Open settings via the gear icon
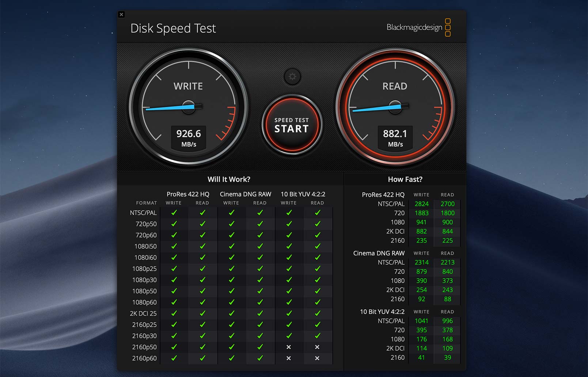The height and width of the screenshot is (377, 588). tap(292, 77)
